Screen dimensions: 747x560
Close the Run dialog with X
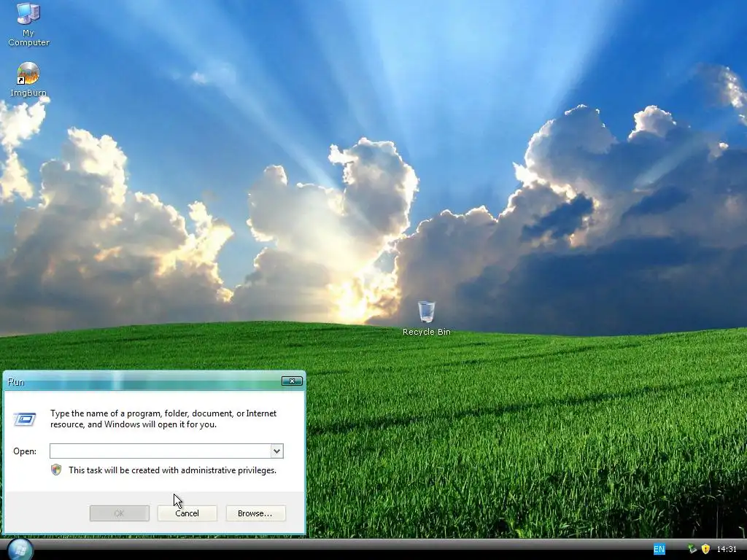[x=292, y=381]
